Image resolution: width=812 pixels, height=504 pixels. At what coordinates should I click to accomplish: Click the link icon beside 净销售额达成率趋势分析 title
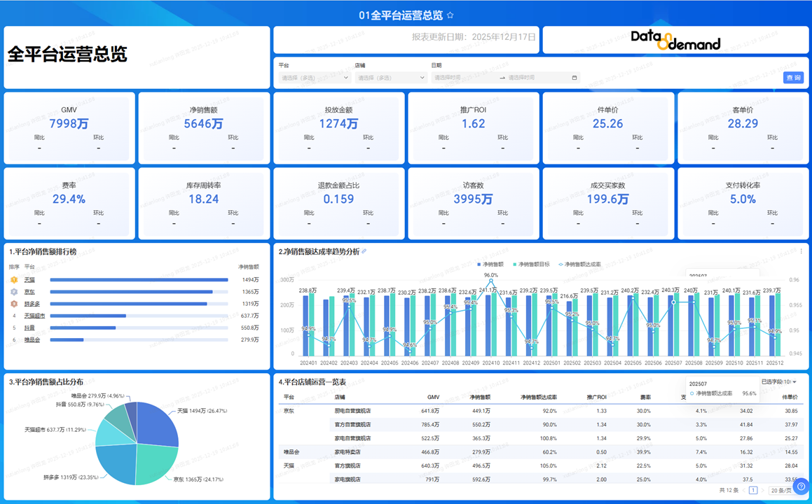364,251
